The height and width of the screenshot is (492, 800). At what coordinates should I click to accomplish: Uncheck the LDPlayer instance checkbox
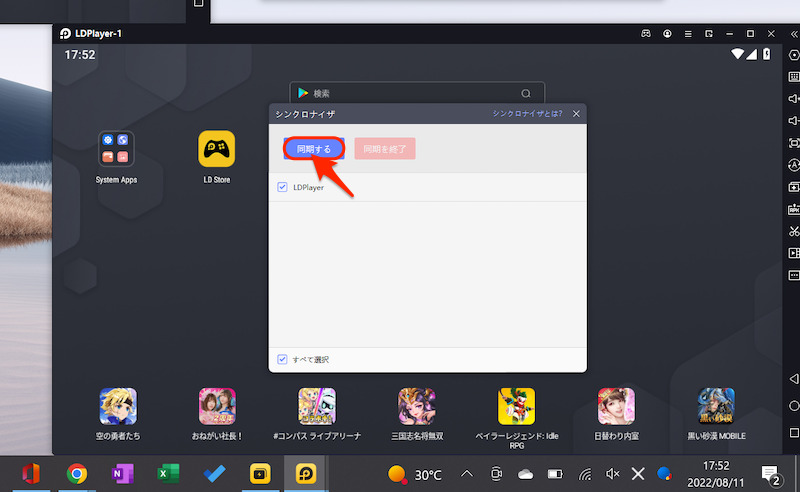pos(282,187)
